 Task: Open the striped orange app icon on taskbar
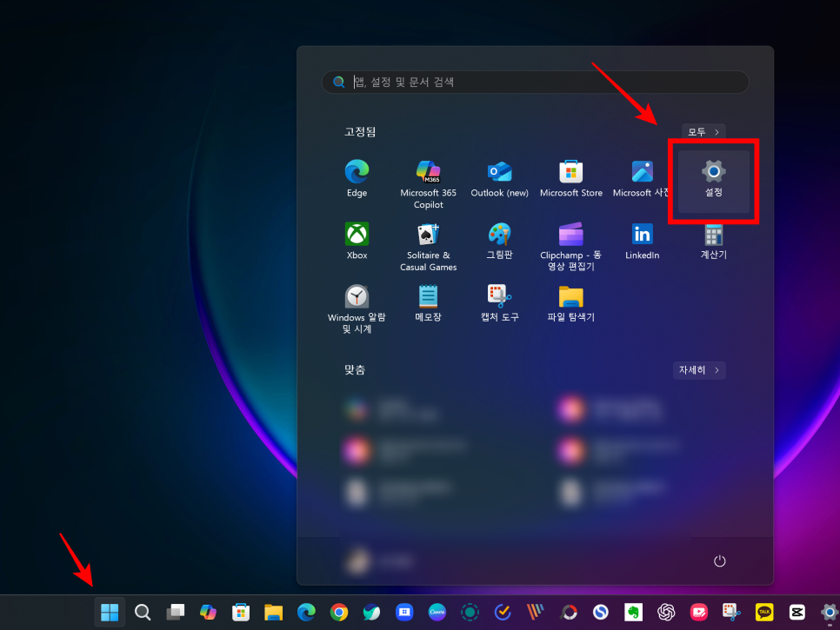pos(535,612)
